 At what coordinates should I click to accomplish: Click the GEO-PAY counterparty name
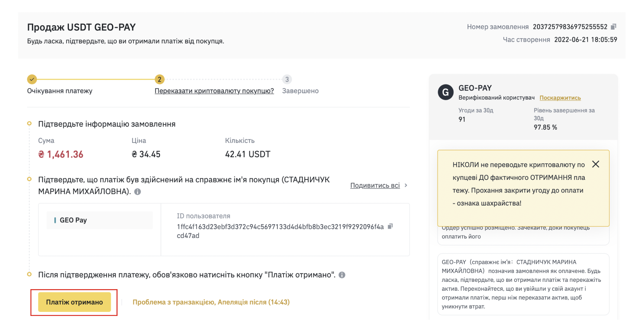click(x=475, y=88)
